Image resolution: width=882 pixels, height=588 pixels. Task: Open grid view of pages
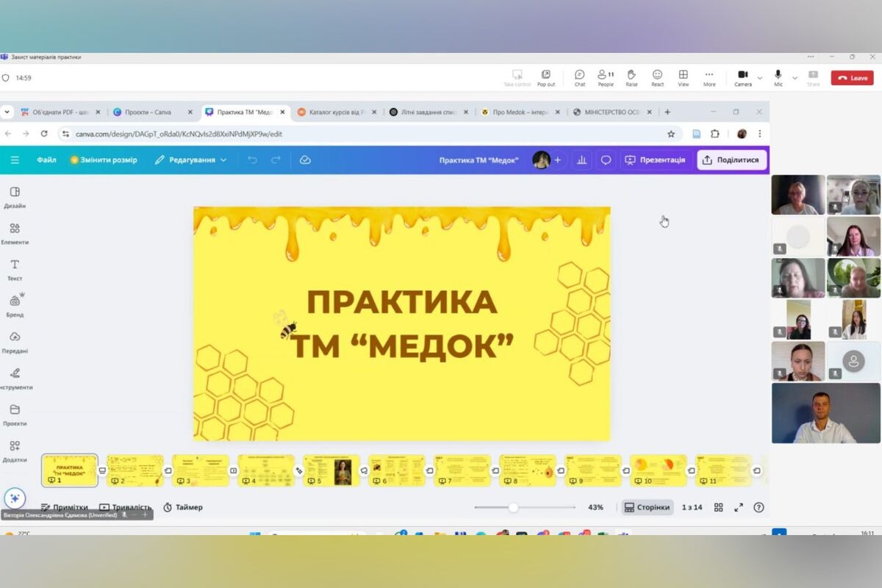pos(719,507)
